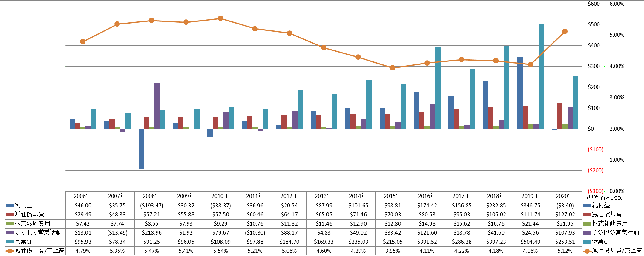Click the 2009年 other operating cell $1.92
Image resolution: width=644 pixels, height=256 pixels.
[x=186, y=233]
